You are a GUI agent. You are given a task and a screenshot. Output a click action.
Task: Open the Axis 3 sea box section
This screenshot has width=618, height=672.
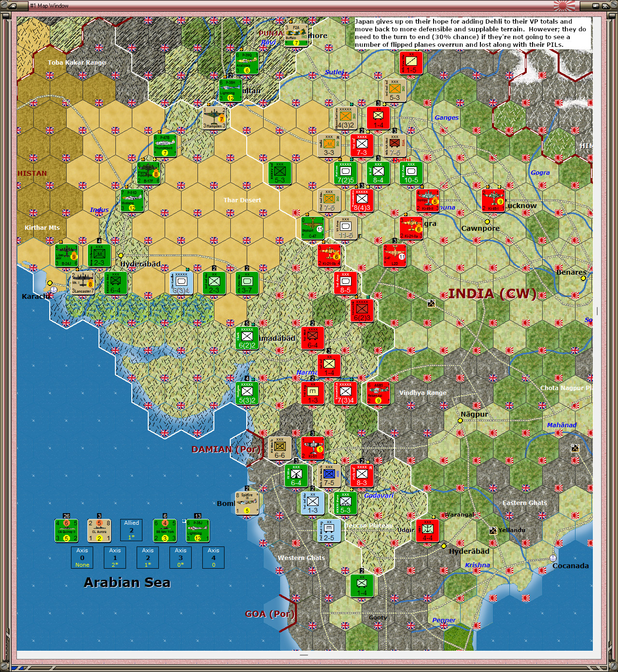181,558
